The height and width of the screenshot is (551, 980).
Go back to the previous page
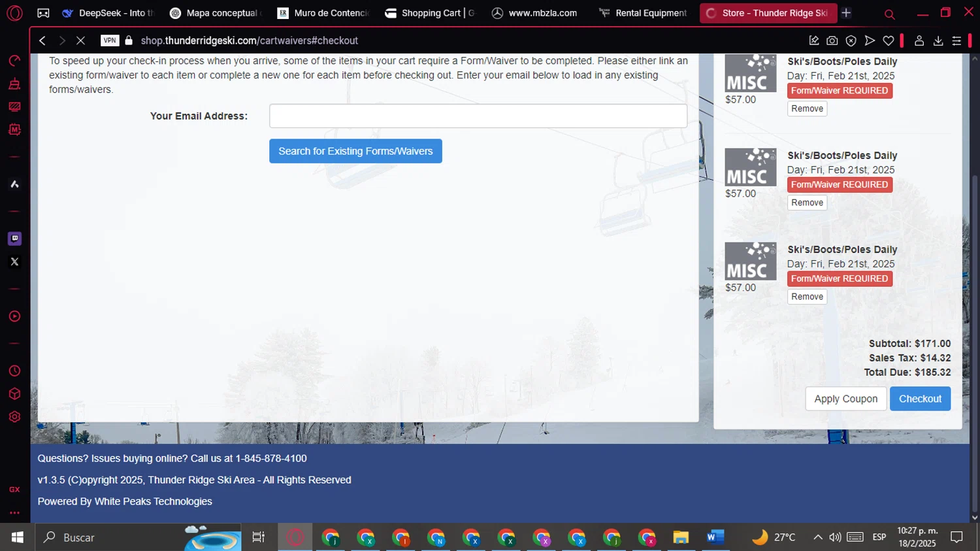(x=42, y=41)
